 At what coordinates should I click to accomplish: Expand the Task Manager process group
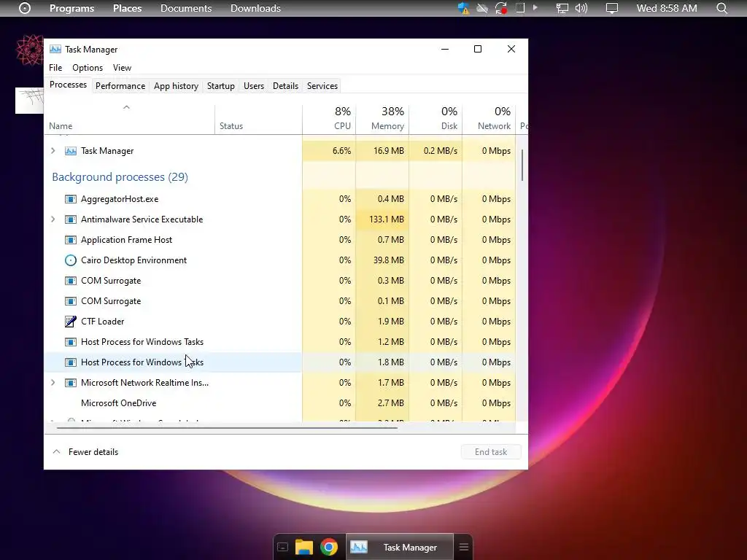[x=53, y=150]
